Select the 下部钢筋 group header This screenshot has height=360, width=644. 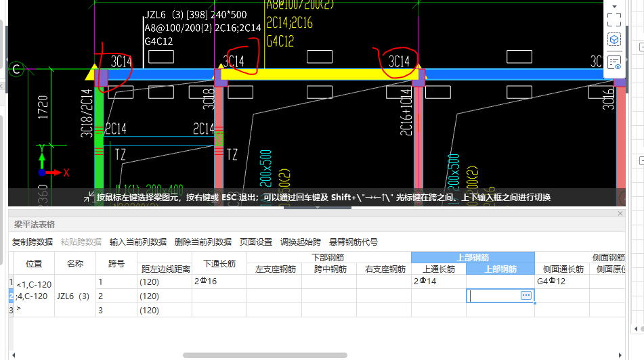coord(329,258)
